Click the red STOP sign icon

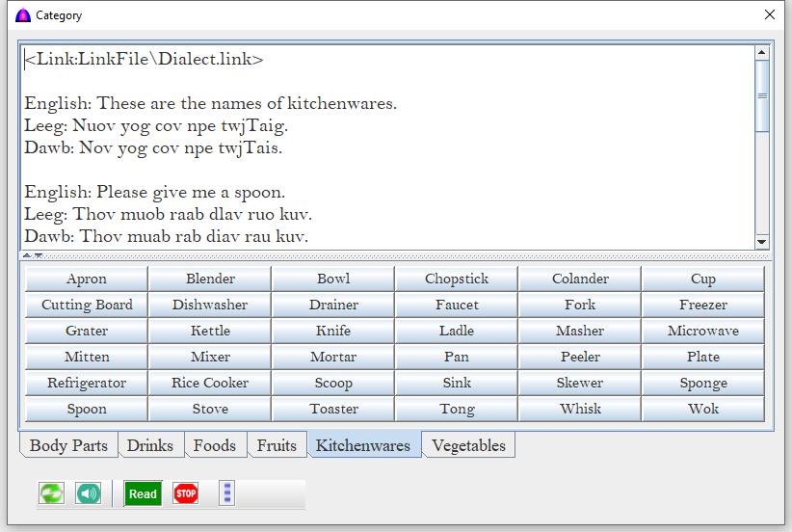click(x=185, y=493)
